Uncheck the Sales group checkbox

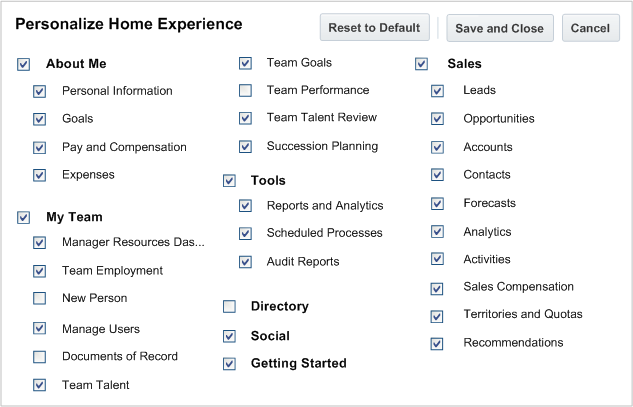422,65
